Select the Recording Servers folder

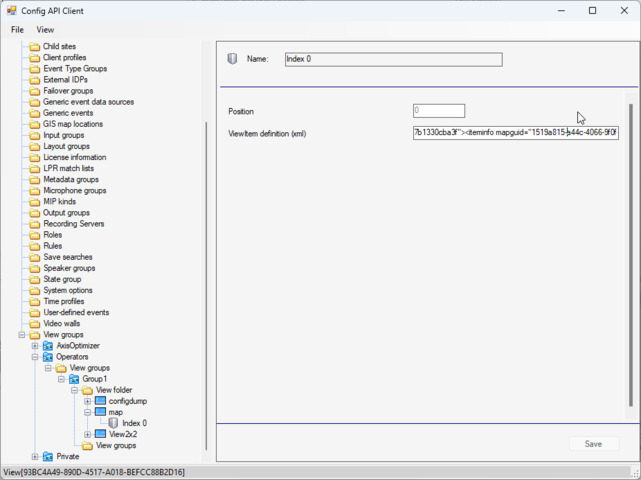73,224
